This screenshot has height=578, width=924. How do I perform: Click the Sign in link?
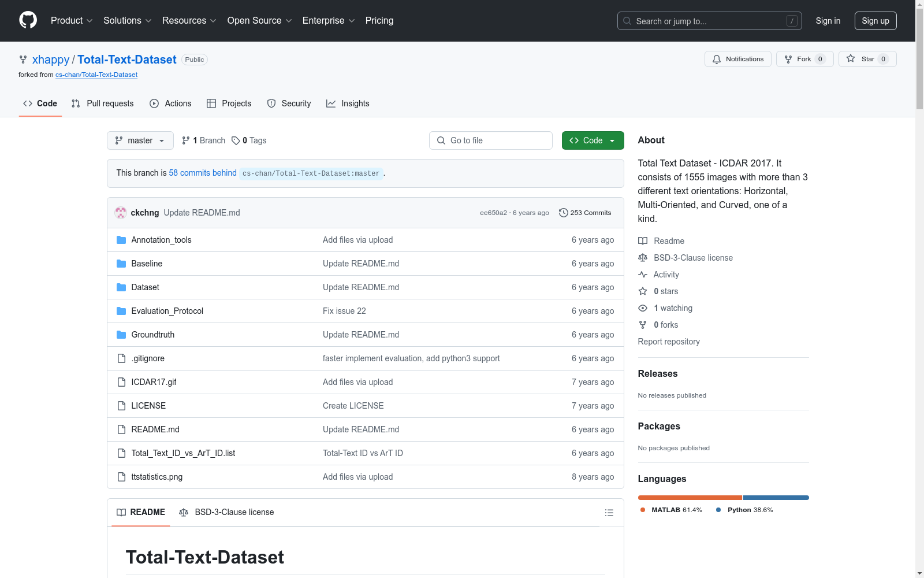(828, 21)
